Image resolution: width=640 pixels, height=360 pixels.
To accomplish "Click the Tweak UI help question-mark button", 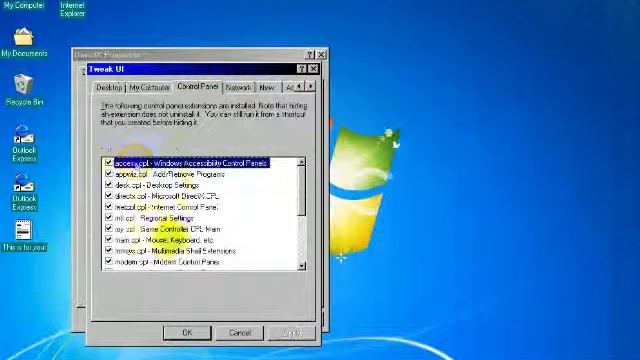I will pos(302,69).
